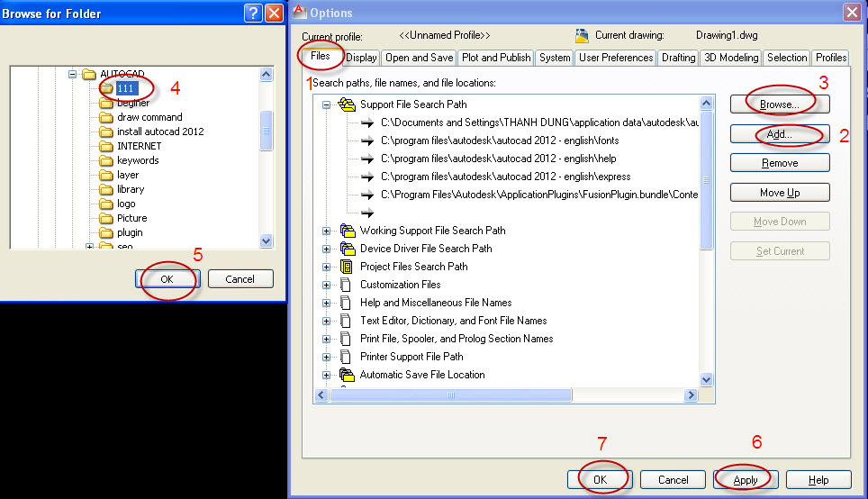Click the Printer Support File Path icon

[346, 357]
